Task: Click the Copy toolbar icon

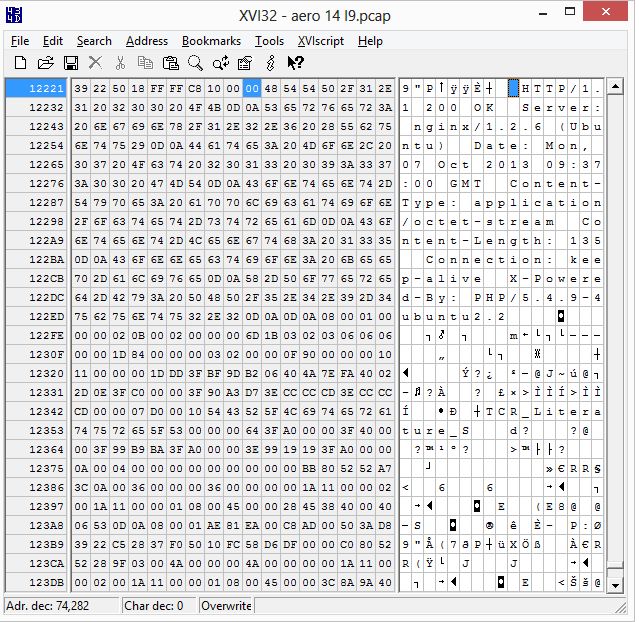Action: click(x=145, y=63)
